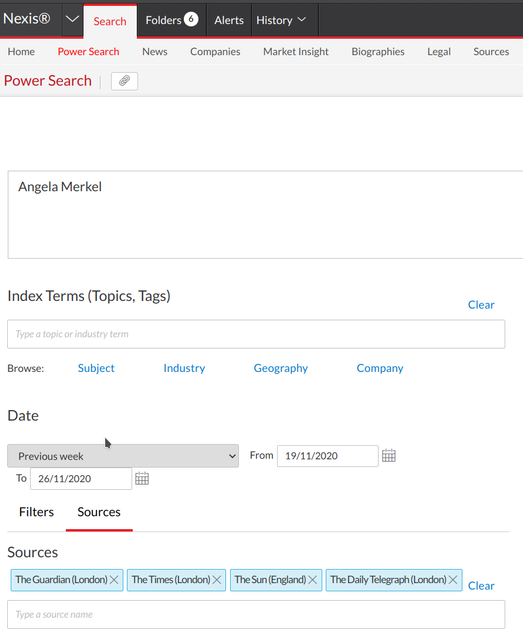Click into the source name input field
523x640 pixels.
[256, 614]
